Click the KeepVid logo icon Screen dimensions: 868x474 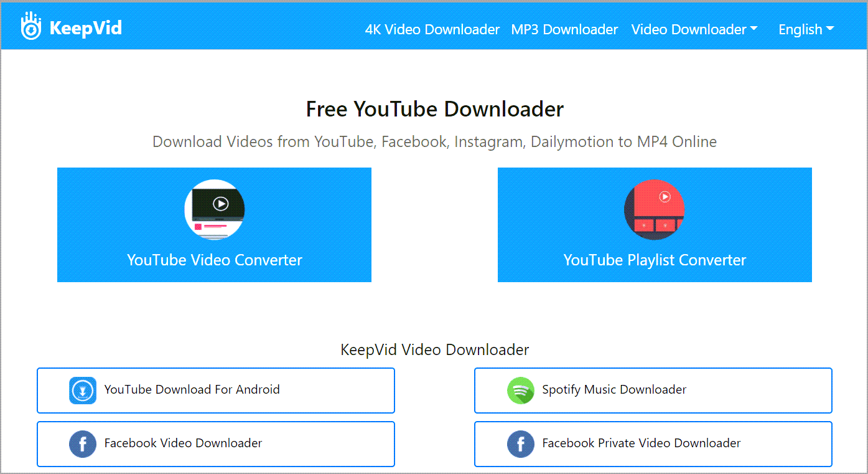(30, 26)
